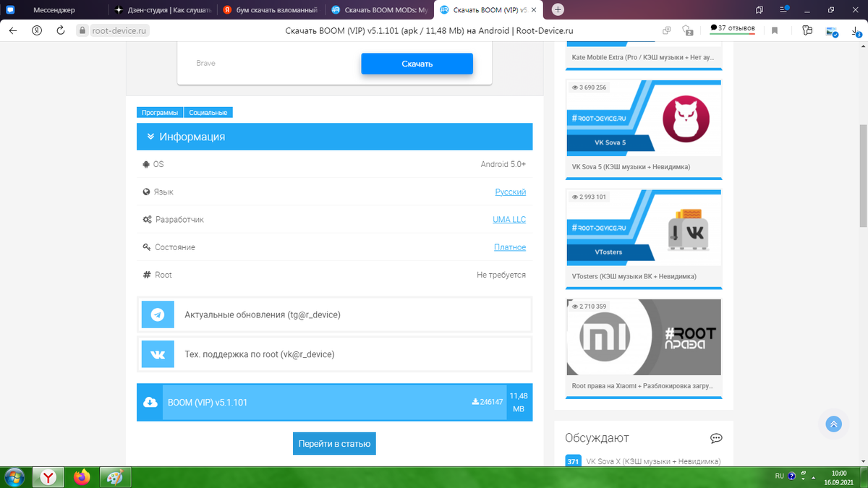The height and width of the screenshot is (488, 868).
Task: Click the Не требуется root value
Action: click(501, 275)
